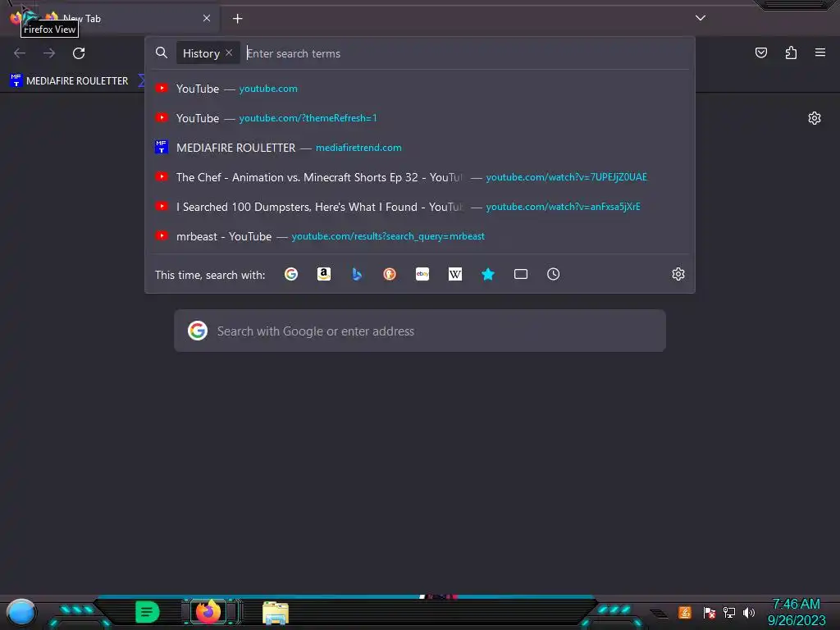The image size is (840, 630).
Task: Open search settings gear in dropdown
Action: (678, 274)
